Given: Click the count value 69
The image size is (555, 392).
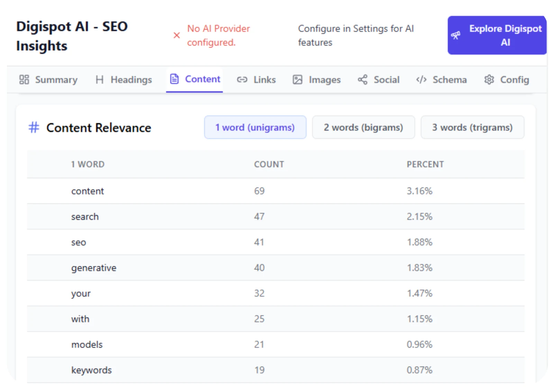Looking at the screenshot, I should (x=259, y=191).
